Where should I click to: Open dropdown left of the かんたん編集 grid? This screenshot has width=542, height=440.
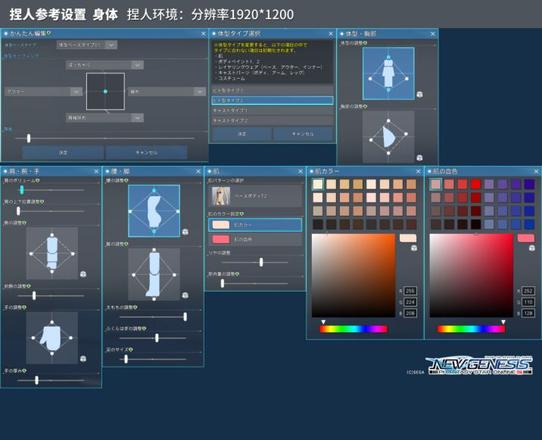[44, 92]
